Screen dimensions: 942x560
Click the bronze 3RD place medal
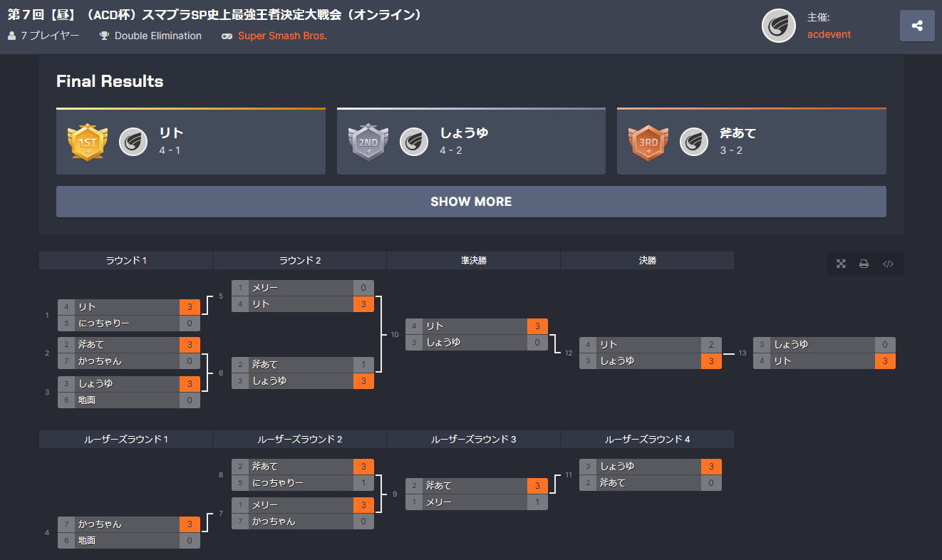click(648, 142)
